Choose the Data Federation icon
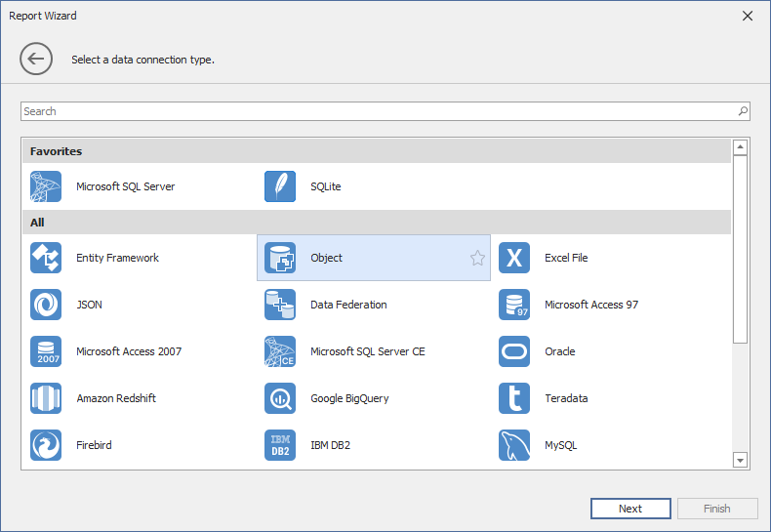The width and height of the screenshot is (771, 532). tap(280, 305)
